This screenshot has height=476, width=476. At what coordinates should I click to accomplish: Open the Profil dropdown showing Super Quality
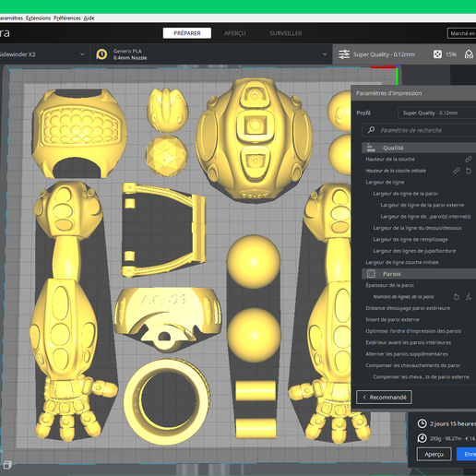[436, 113]
